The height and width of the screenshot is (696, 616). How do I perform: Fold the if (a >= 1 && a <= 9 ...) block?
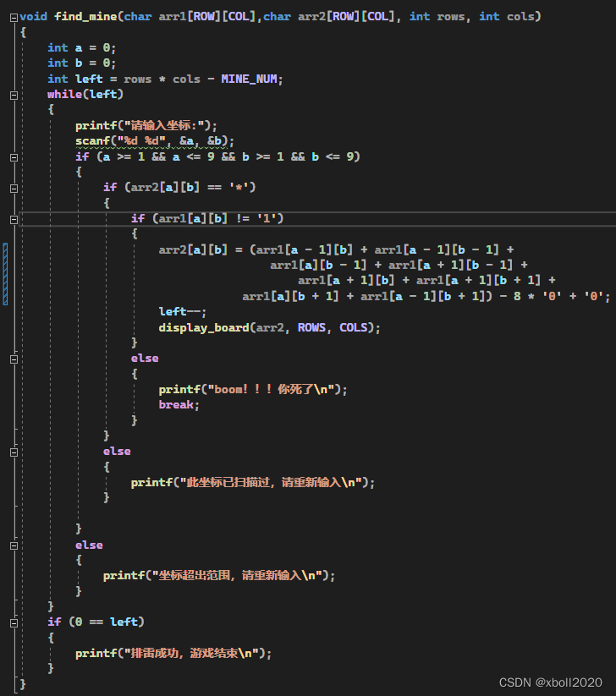pyautogui.click(x=14, y=157)
